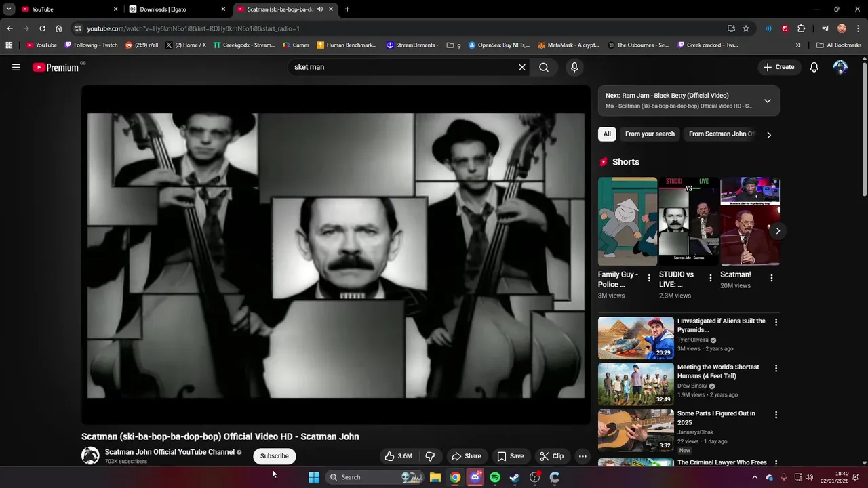This screenshot has height=488, width=868.
Task: Open the MetaMask bookmark
Action: (568, 45)
